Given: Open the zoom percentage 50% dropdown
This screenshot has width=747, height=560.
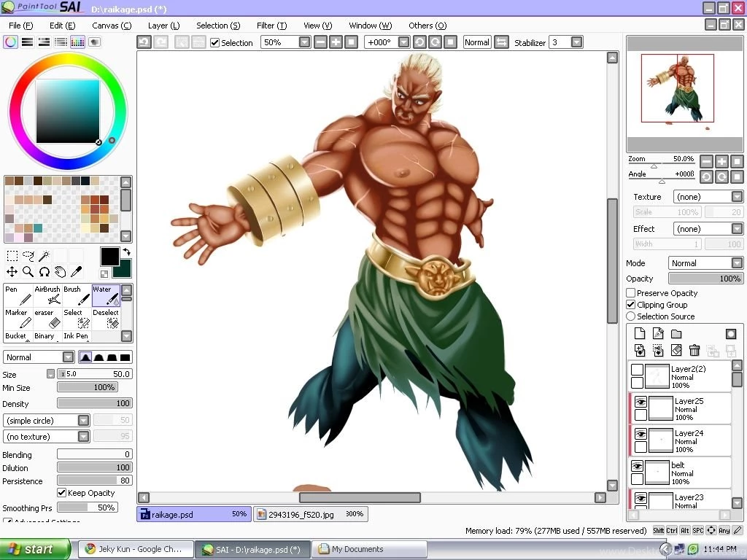Looking at the screenshot, I should click(x=304, y=42).
